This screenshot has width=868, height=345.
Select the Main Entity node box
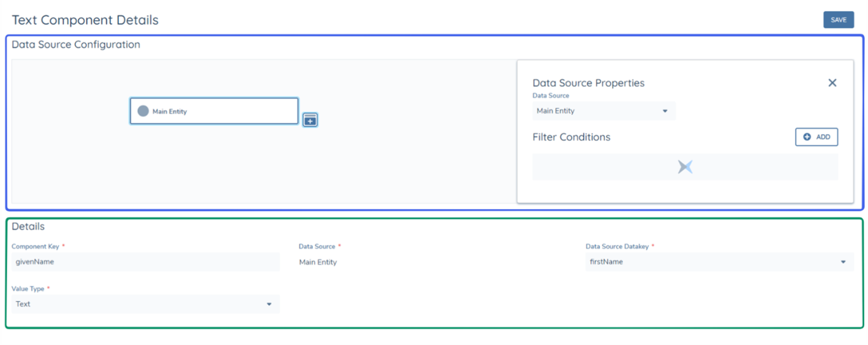tap(214, 111)
